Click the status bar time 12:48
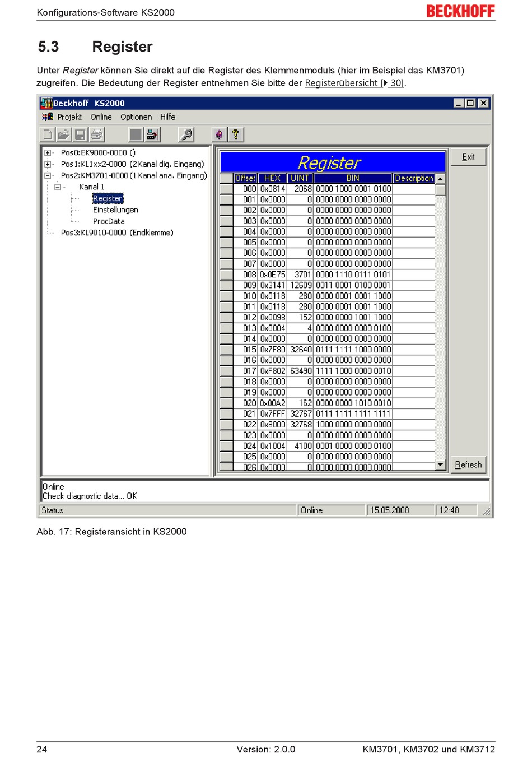Viewport: 532px width, 767px height. coord(457,510)
